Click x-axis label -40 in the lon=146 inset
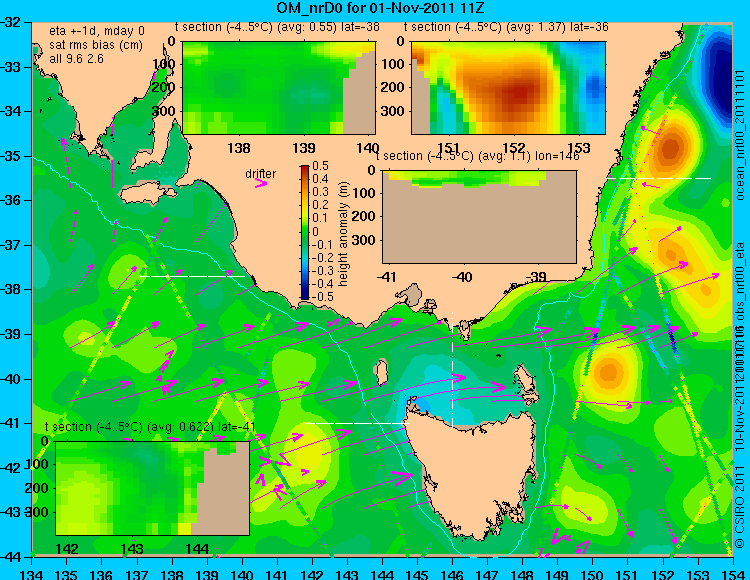 (x=462, y=277)
